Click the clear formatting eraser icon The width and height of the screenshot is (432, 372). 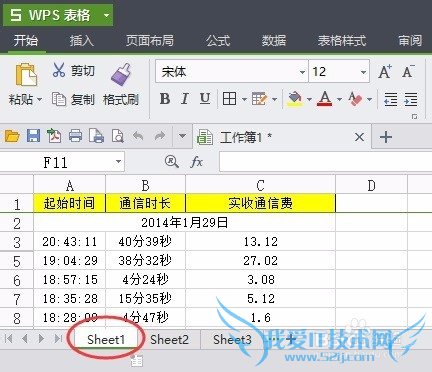pyautogui.click(x=355, y=99)
